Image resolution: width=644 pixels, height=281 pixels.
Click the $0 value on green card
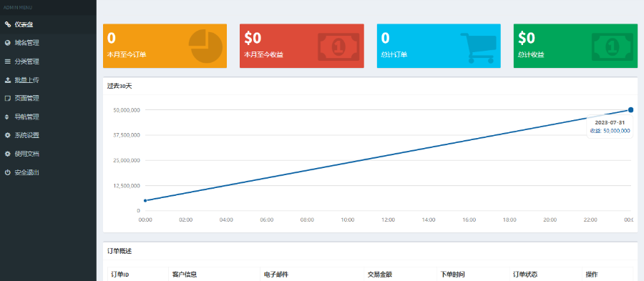[x=527, y=38]
